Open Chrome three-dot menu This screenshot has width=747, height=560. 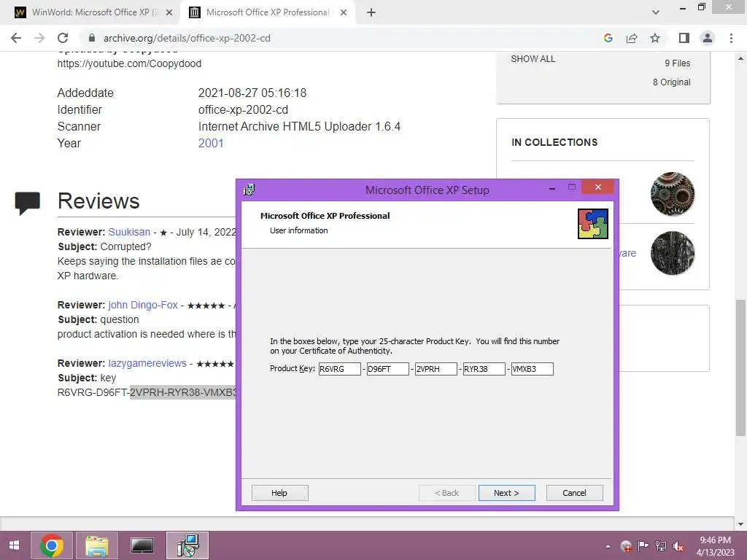[x=731, y=38]
